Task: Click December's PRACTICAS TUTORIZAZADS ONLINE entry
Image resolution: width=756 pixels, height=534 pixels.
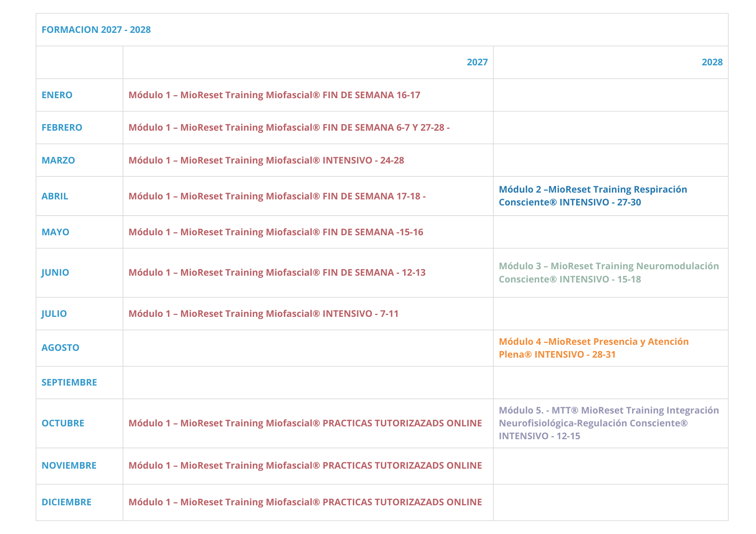Action: (x=305, y=502)
